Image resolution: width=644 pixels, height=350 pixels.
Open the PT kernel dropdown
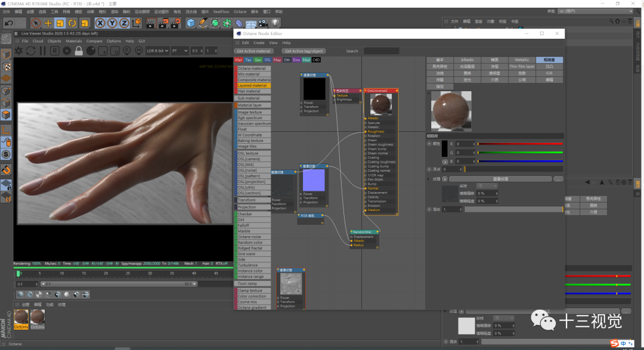[x=179, y=51]
